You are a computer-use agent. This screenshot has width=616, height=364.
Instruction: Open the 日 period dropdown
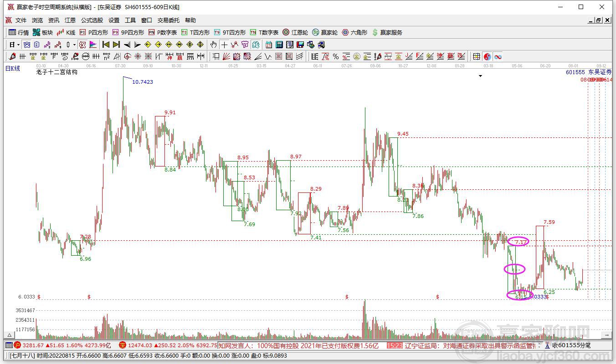pos(15,45)
